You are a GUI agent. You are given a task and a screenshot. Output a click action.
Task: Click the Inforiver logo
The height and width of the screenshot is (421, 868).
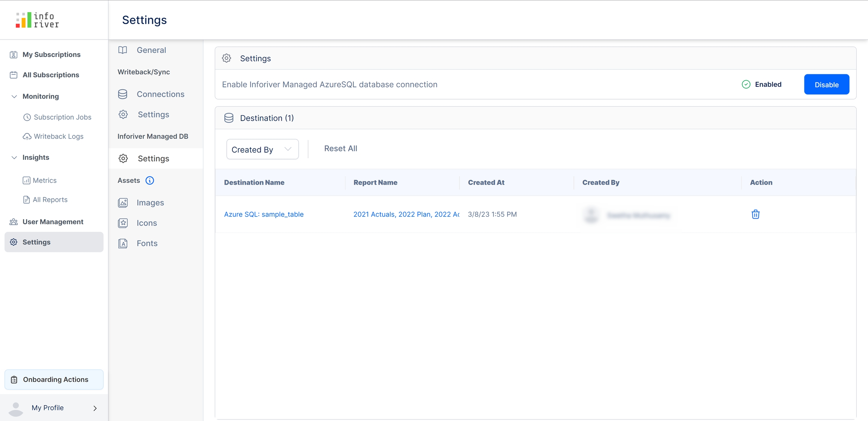pyautogui.click(x=37, y=20)
